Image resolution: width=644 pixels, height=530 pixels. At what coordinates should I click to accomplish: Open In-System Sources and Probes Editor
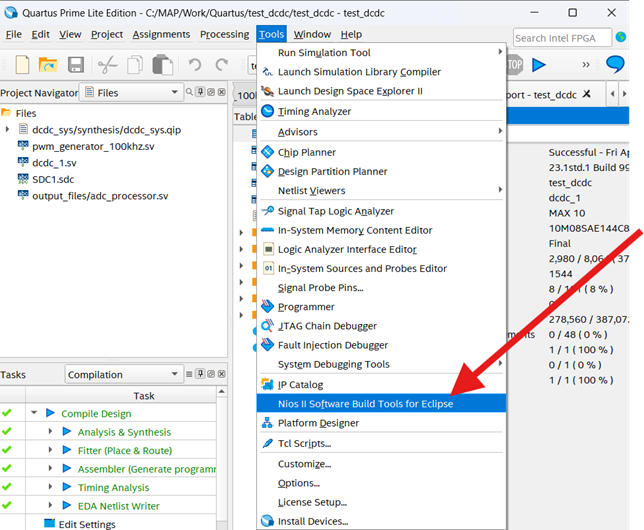[x=382, y=269]
